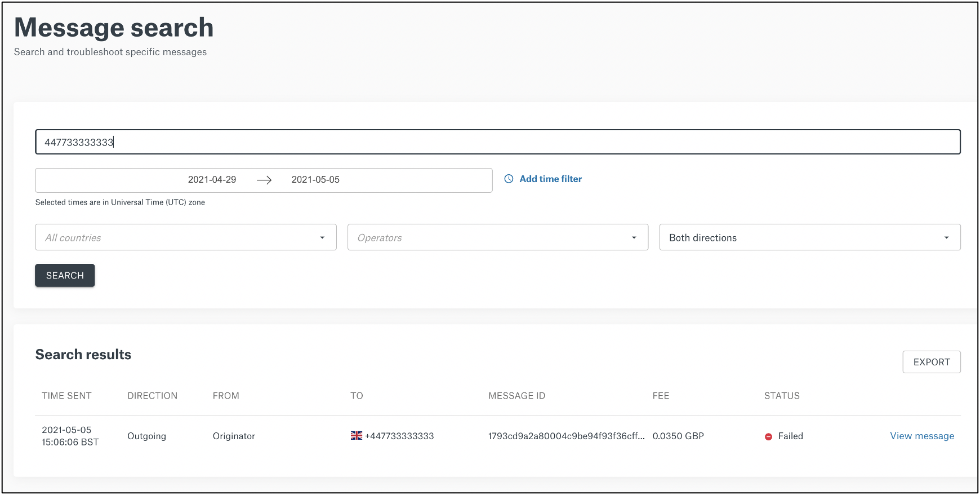Click the arrow between the two dates
Viewport: 980px width, 495px height.
tap(264, 180)
